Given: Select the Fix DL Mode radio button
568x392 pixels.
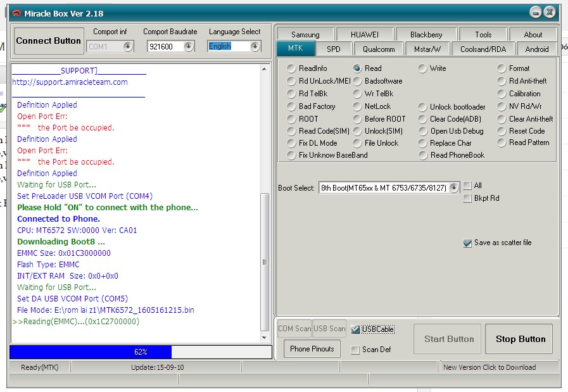Looking at the screenshot, I should pos(291,144).
